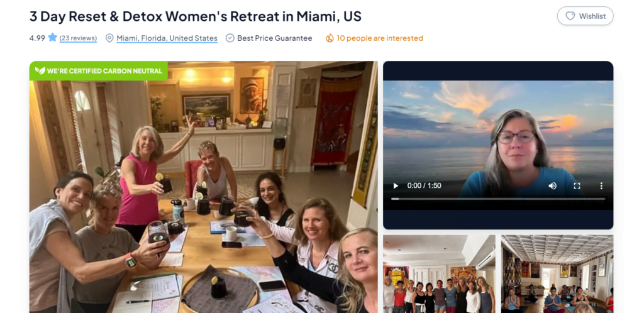Click the Best Price Guarantee label

275,38
